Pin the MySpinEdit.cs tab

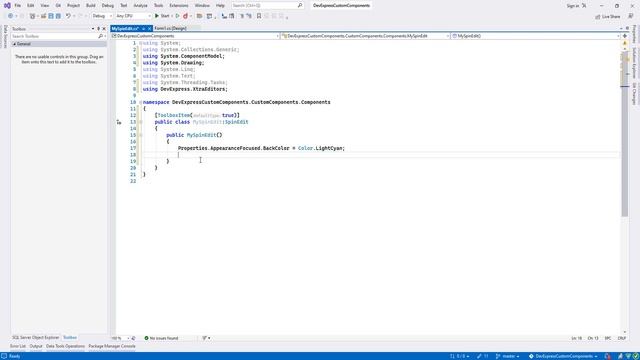tap(143, 29)
